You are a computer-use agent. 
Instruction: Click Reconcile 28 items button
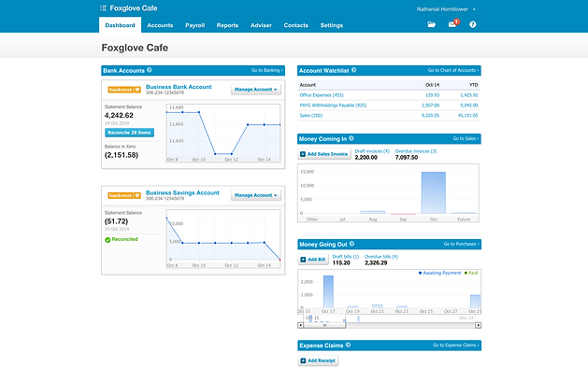coord(129,133)
